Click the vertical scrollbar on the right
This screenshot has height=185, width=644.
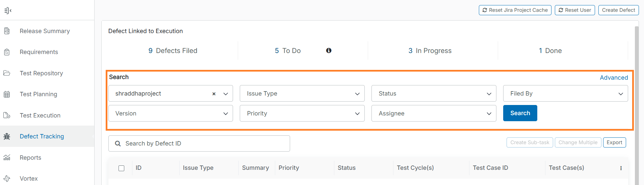click(637, 101)
